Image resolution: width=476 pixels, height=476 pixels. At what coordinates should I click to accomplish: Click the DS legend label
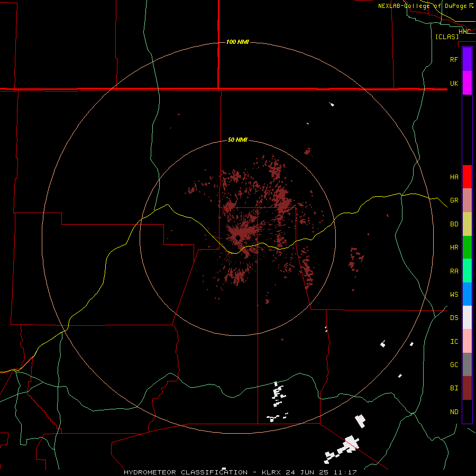tap(454, 318)
